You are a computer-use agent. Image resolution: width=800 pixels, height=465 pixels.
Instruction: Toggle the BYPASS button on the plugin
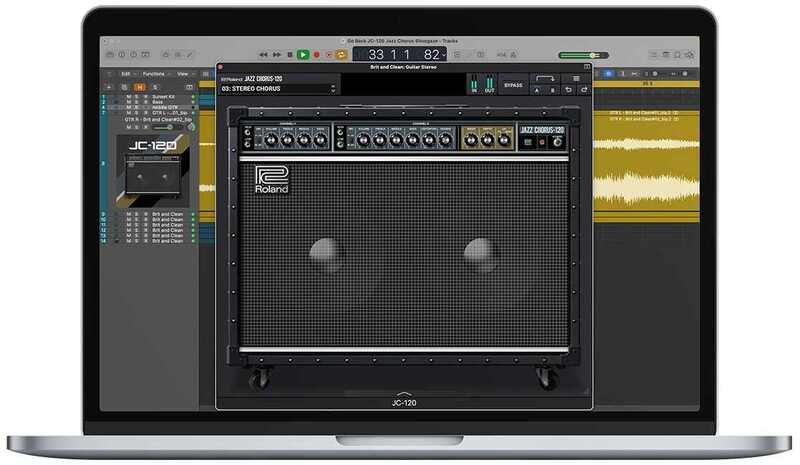[x=513, y=85]
